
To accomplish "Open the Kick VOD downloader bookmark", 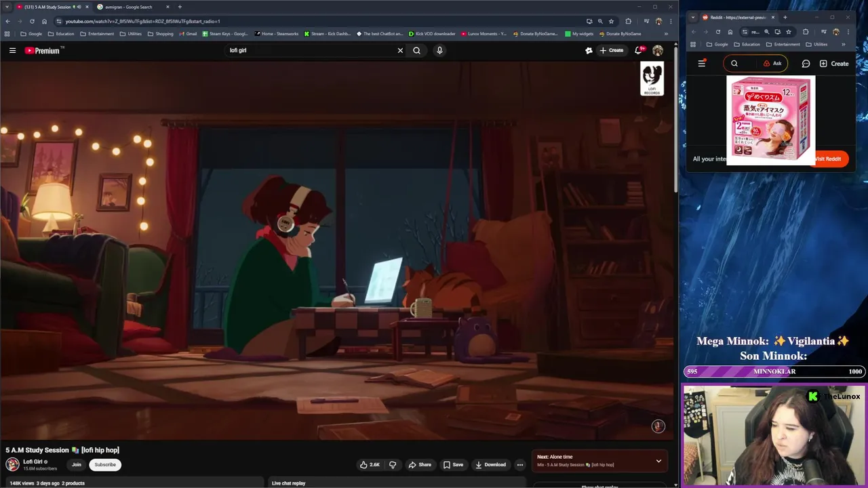I will [432, 33].
